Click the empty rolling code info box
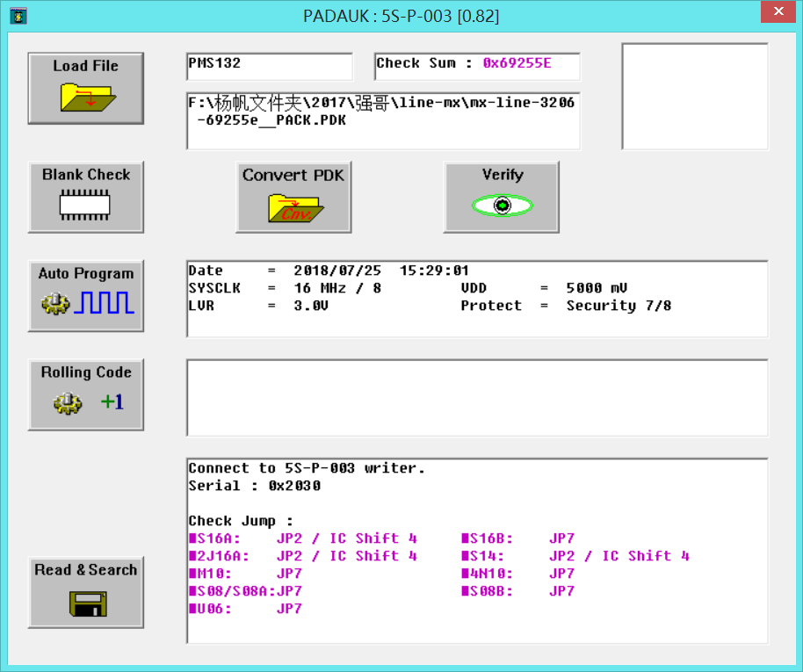 coord(477,398)
